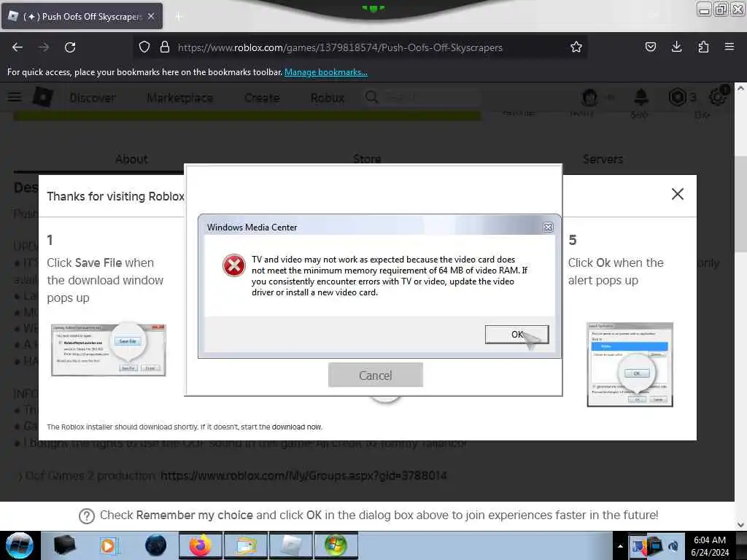Open the Roblox hamburger sidebar menu
The image size is (747, 560).
coord(15,97)
